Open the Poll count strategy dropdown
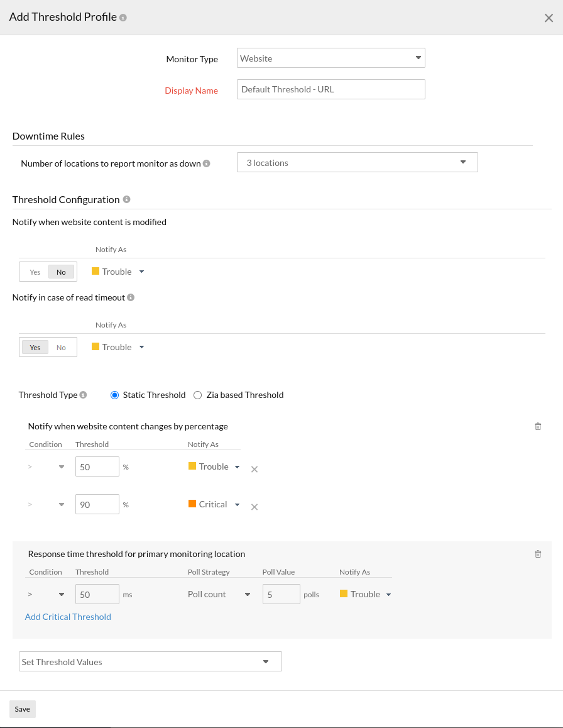The width and height of the screenshot is (563, 728). click(219, 594)
